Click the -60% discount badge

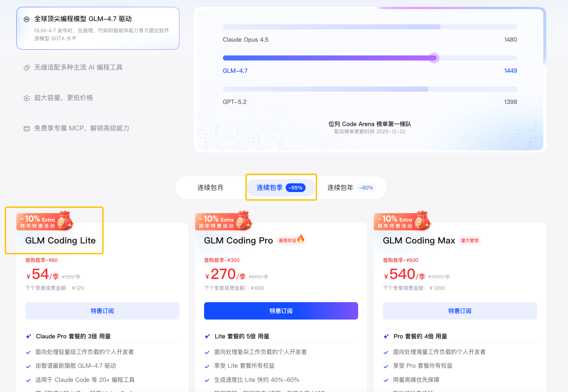(x=366, y=188)
